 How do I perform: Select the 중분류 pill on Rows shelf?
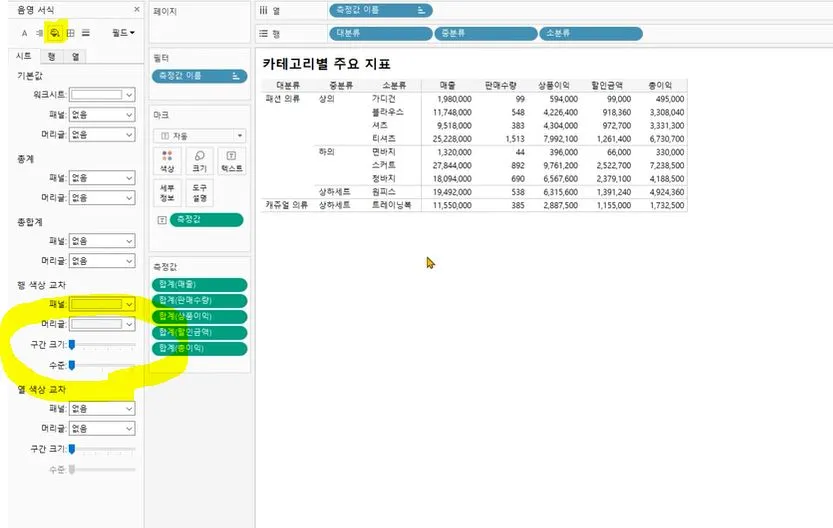486,33
